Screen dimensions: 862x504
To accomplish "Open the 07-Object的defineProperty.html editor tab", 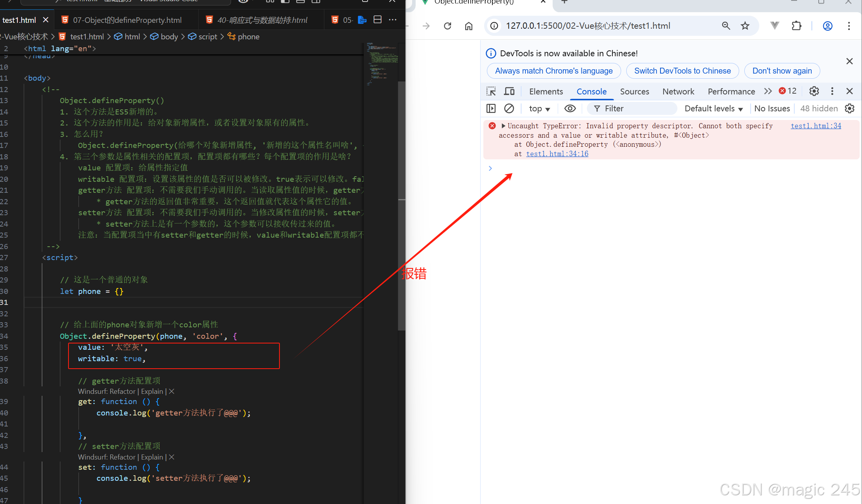I will click(x=127, y=20).
